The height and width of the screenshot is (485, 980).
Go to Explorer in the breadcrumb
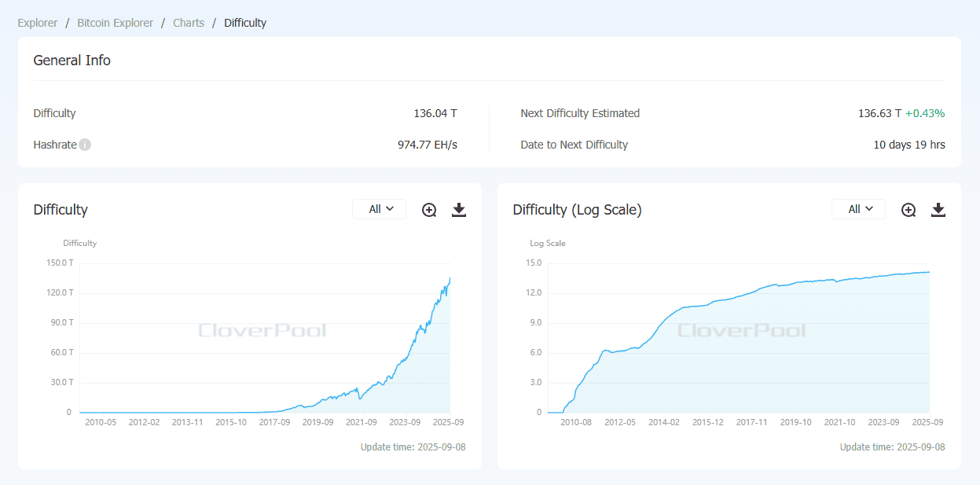coord(38,23)
